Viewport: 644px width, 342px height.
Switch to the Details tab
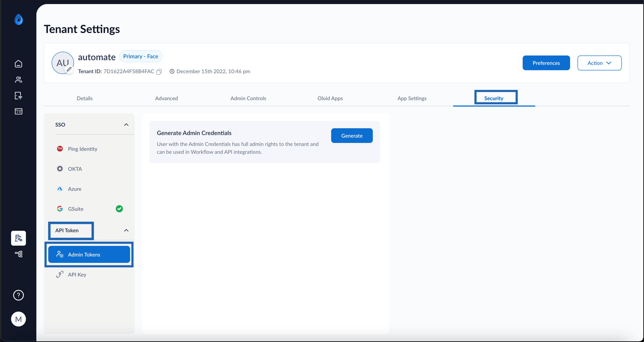click(x=85, y=98)
